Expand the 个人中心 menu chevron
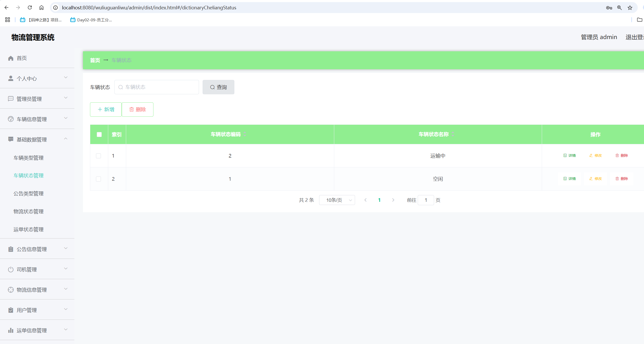 coord(66,77)
